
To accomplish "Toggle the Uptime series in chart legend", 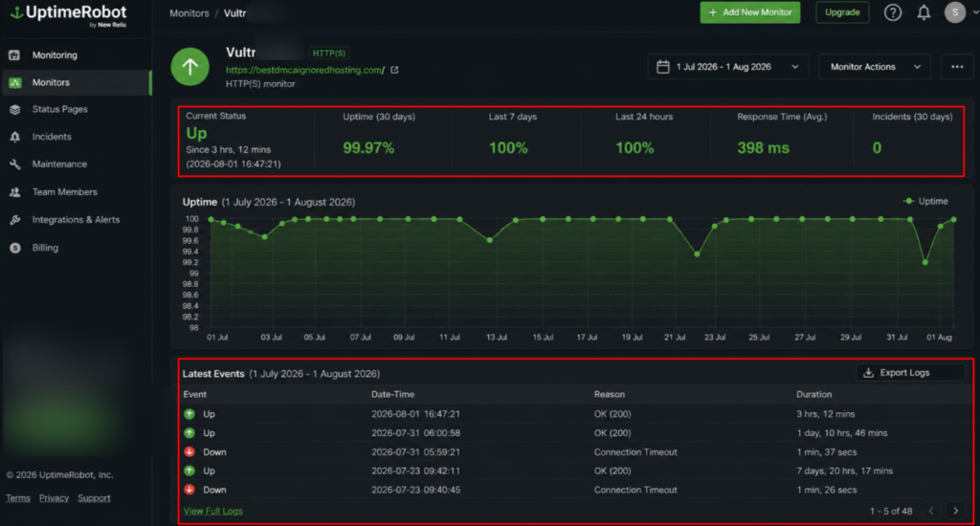I will click(925, 201).
